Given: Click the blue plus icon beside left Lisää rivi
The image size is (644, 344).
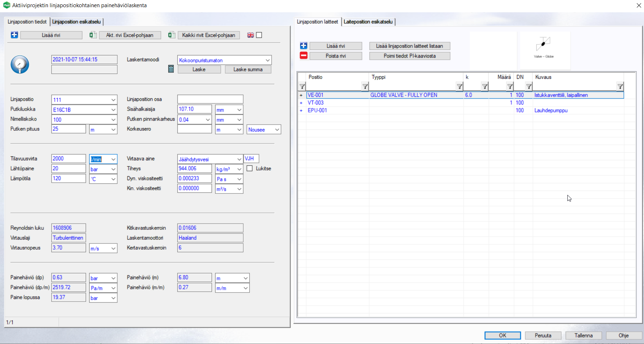Looking at the screenshot, I should pyautogui.click(x=14, y=35).
